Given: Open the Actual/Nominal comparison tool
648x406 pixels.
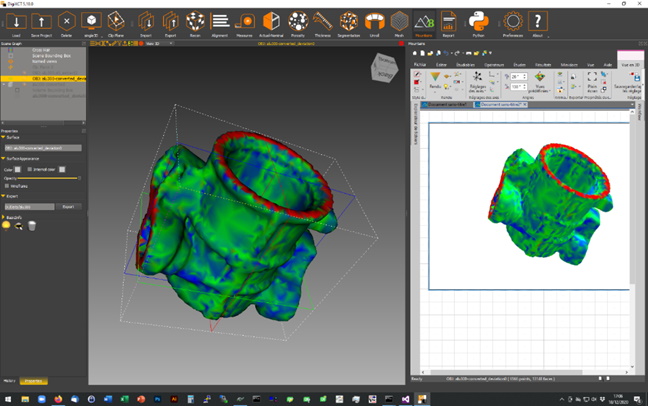Looking at the screenshot, I should pyautogui.click(x=271, y=21).
